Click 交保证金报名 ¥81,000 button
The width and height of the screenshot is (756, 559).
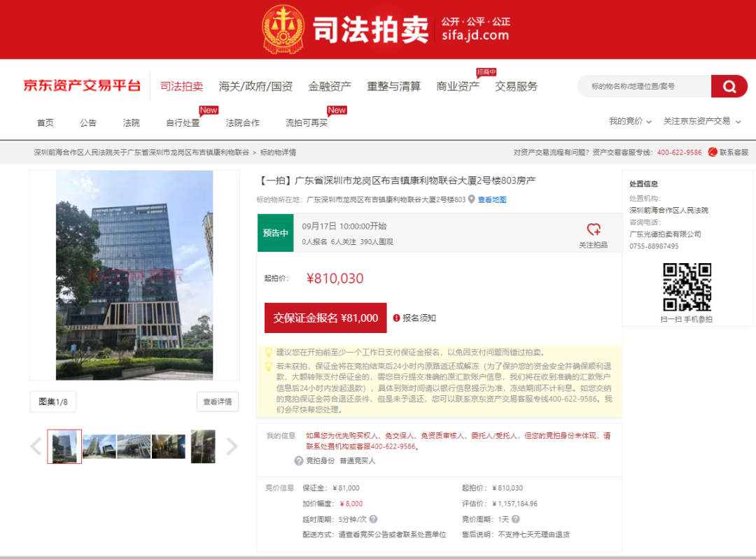[x=325, y=318]
